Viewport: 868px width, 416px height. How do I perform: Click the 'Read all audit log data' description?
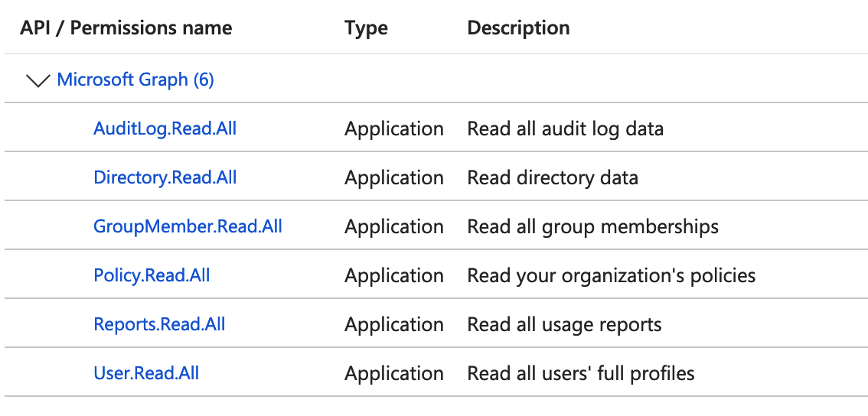click(565, 128)
